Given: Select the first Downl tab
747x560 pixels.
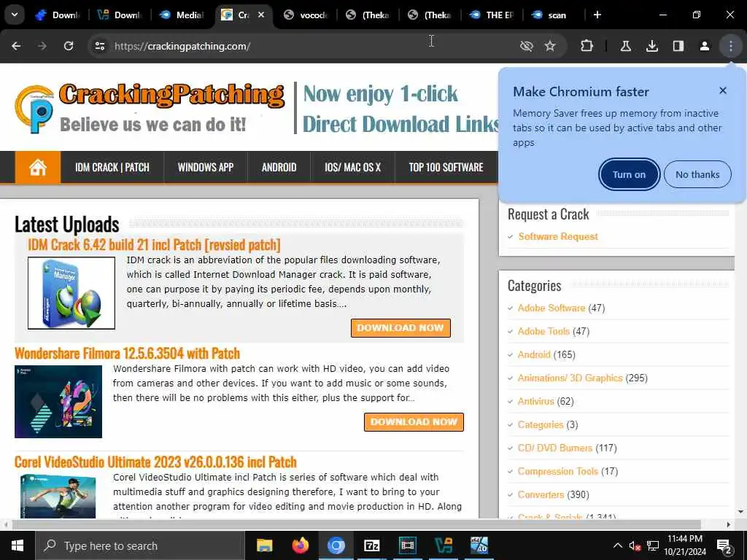Looking at the screenshot, I should coord(58,15).
